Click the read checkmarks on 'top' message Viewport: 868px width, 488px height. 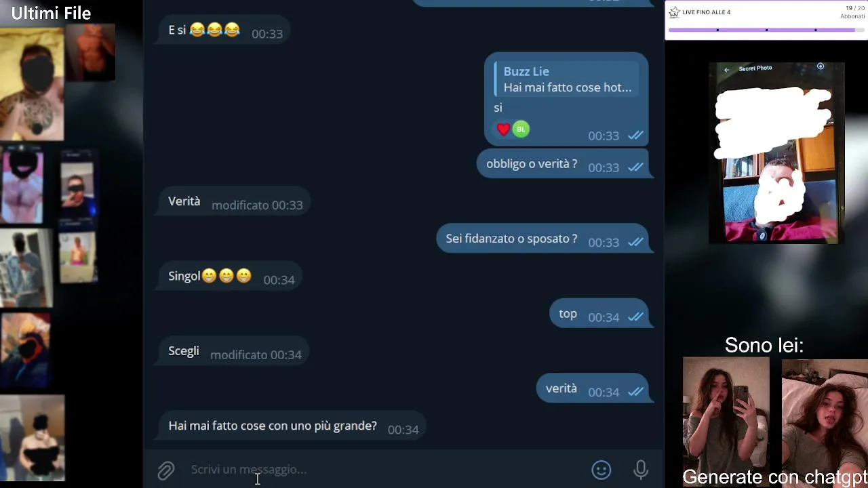635,317
